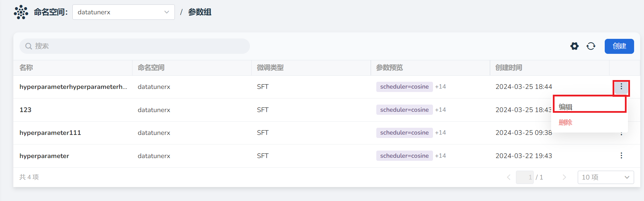Screen dimensions: 644x201
Task: Click the page number input box
Action: coord(525,177)
